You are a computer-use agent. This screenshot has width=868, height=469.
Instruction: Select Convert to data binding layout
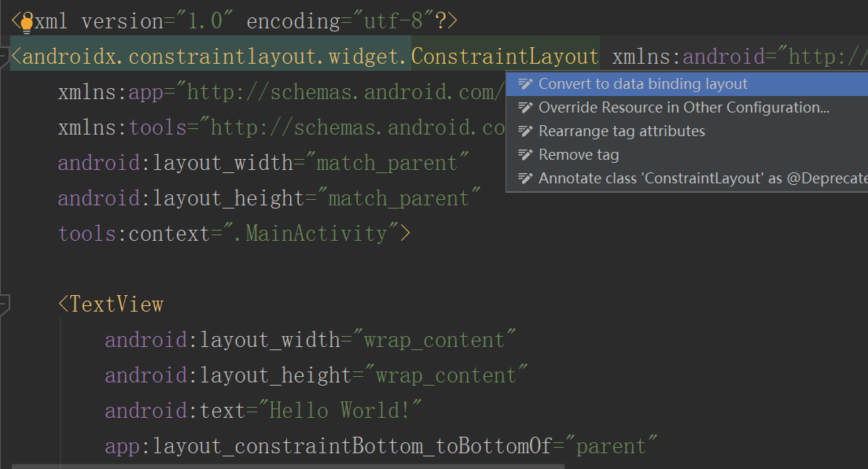tap(645, 83)
